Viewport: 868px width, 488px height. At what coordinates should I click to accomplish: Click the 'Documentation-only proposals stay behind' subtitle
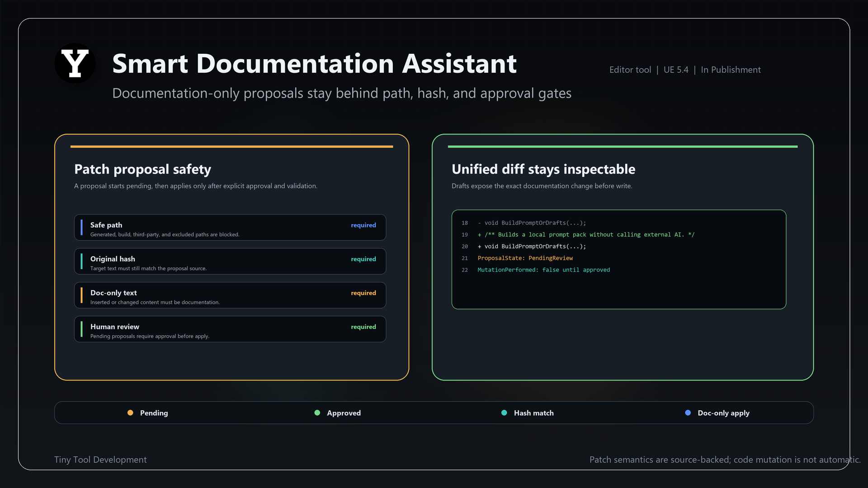(x=342, y=93)
